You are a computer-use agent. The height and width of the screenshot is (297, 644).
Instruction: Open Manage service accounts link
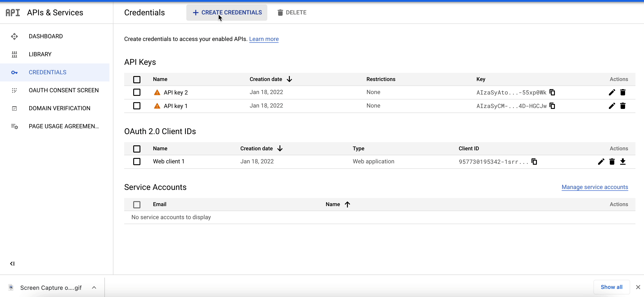[x=595, y=187]
